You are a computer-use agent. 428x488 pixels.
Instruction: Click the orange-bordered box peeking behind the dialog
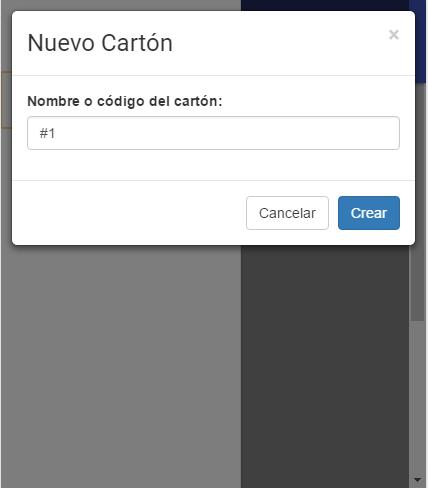tap(6, 100)
